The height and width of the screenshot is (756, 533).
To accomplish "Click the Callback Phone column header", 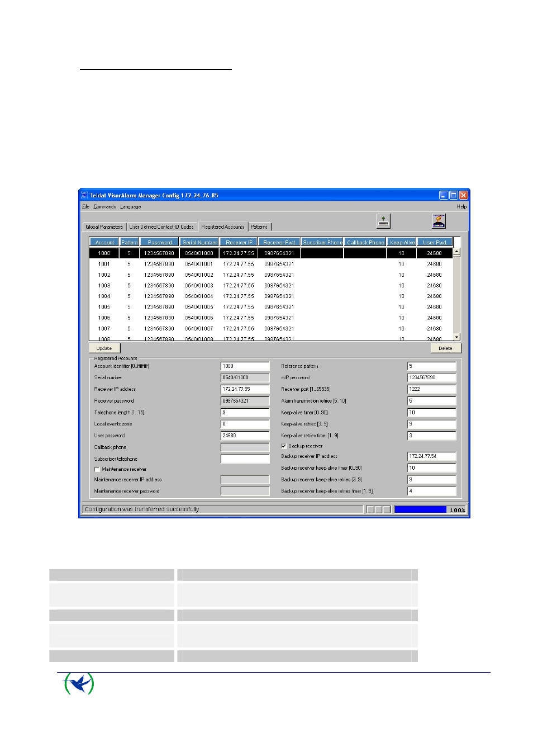I will (365, 242).
